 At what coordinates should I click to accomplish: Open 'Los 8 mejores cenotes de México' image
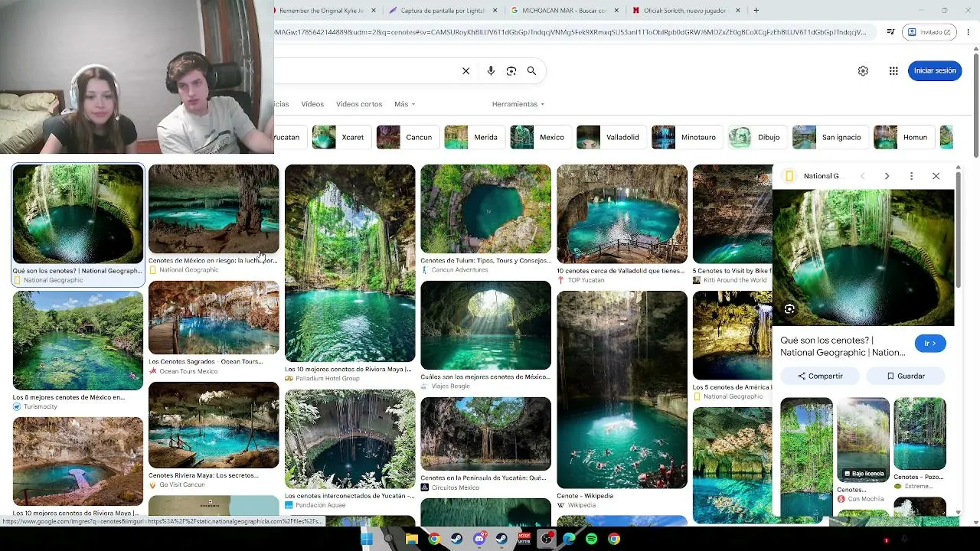(x=77, y=341)
